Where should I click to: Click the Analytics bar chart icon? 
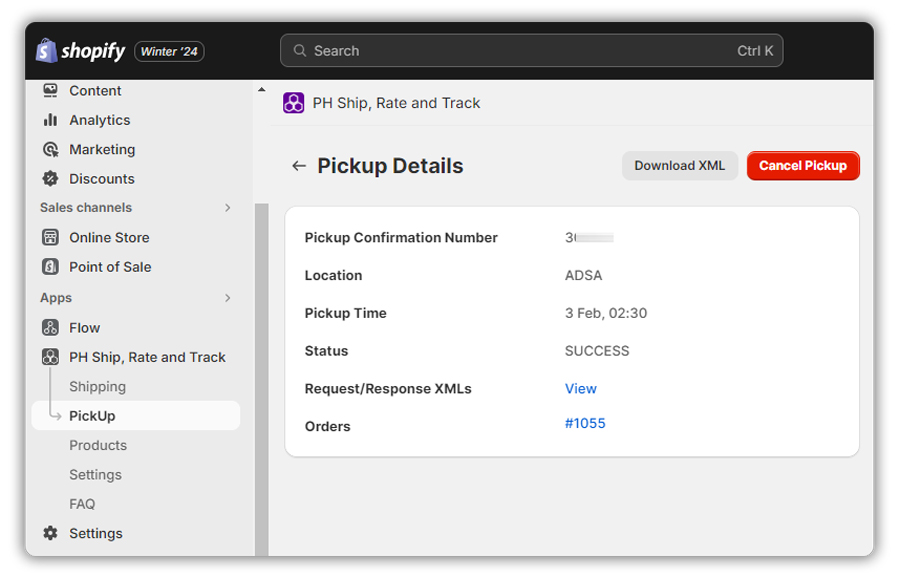[x=51, y=120]
